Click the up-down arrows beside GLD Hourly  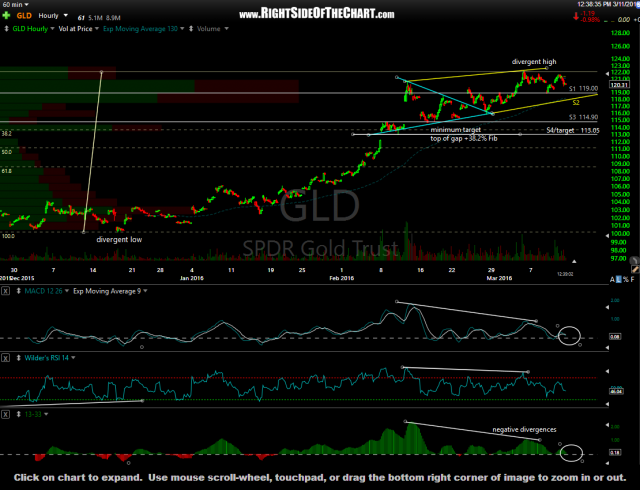coord(6,29)
